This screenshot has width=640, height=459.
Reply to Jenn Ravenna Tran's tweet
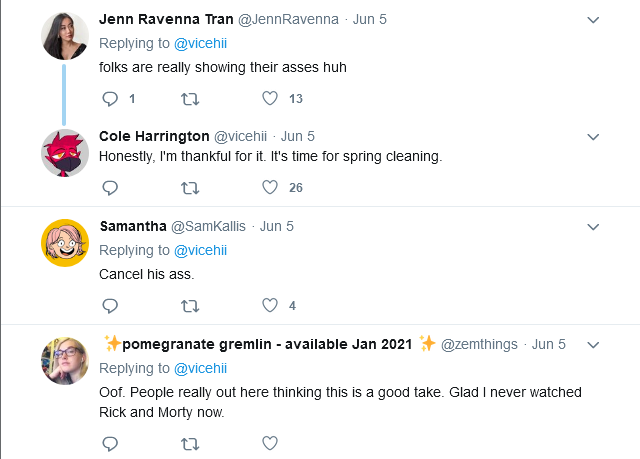point(110,99)
